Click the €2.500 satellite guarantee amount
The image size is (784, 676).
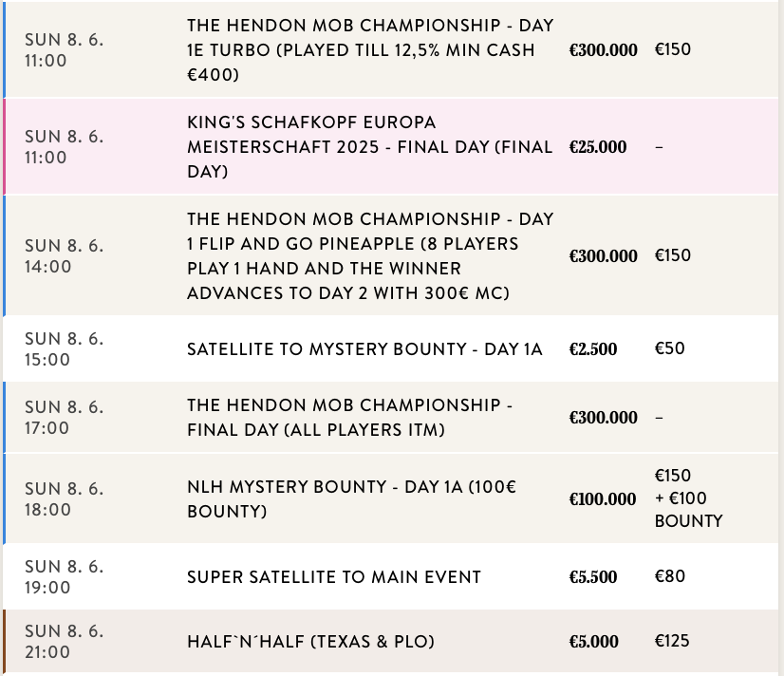(x=593, y=348)
